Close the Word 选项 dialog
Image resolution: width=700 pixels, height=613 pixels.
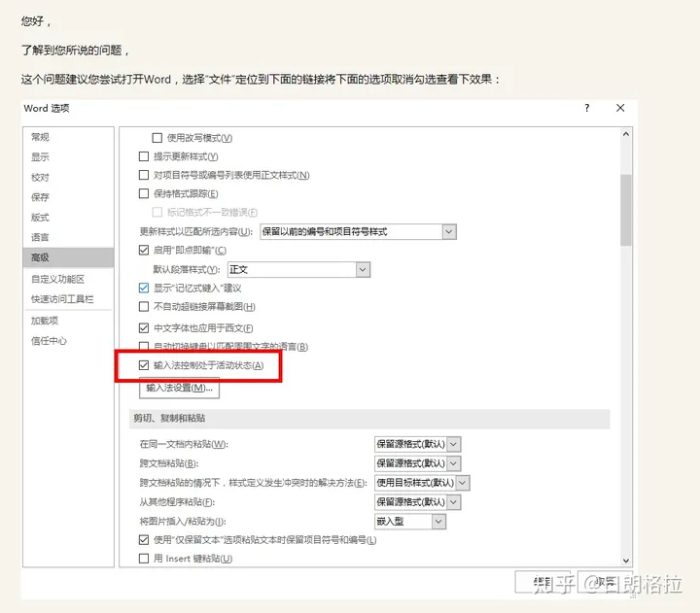click(x=620, y=108)
